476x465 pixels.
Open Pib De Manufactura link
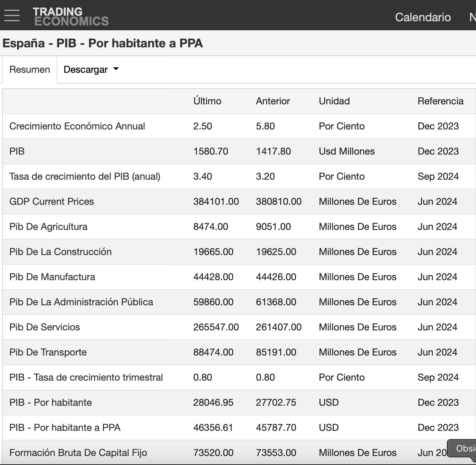52,277
